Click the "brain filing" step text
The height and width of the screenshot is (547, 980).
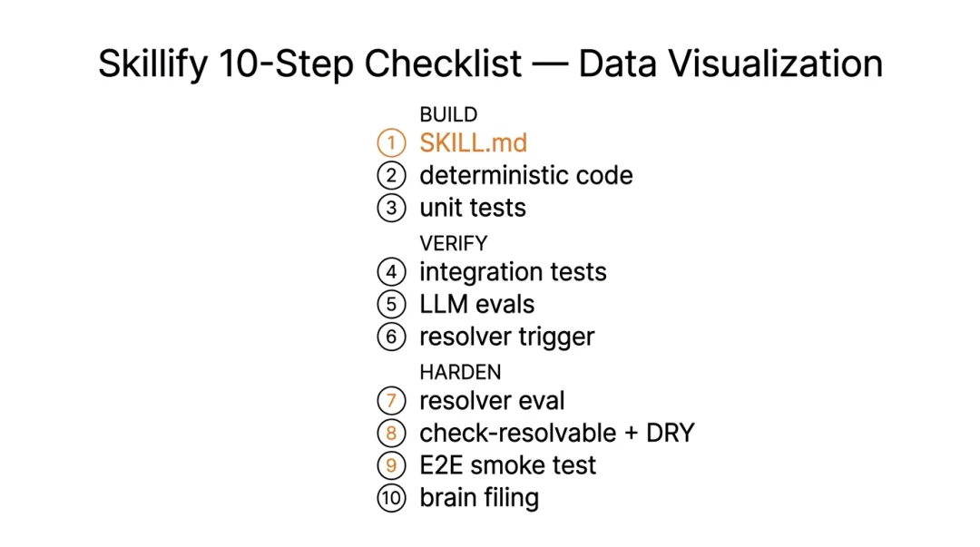pyautogui.click(x=478, y=498)
